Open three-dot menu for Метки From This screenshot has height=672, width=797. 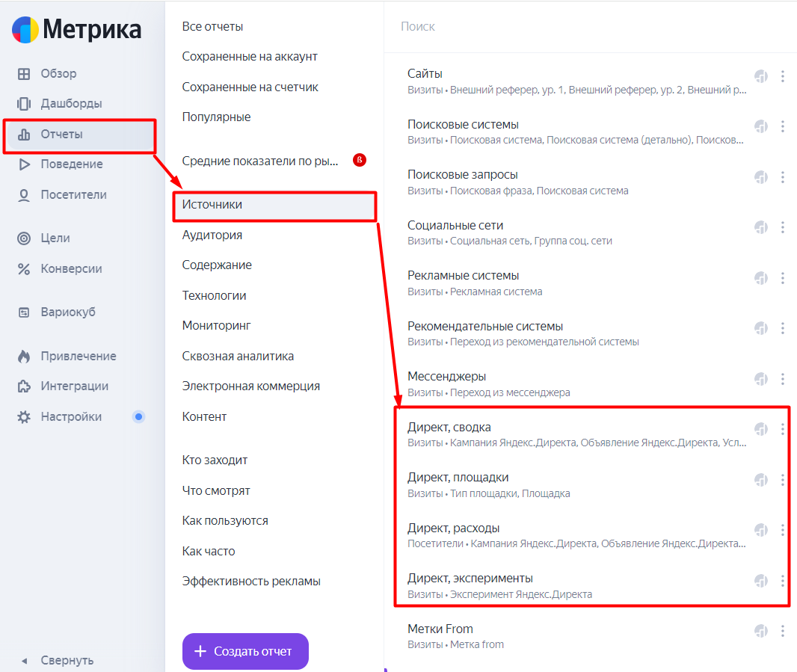point(782,631)
